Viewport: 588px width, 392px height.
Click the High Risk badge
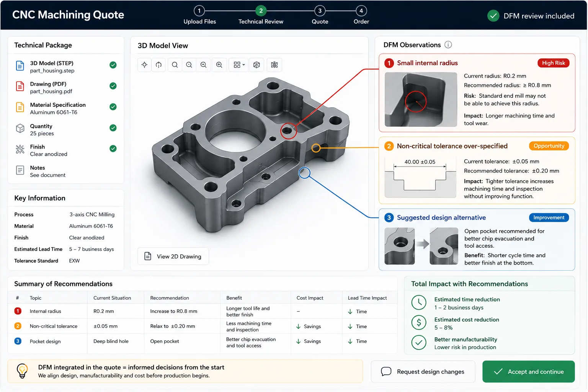pos(554,63)
